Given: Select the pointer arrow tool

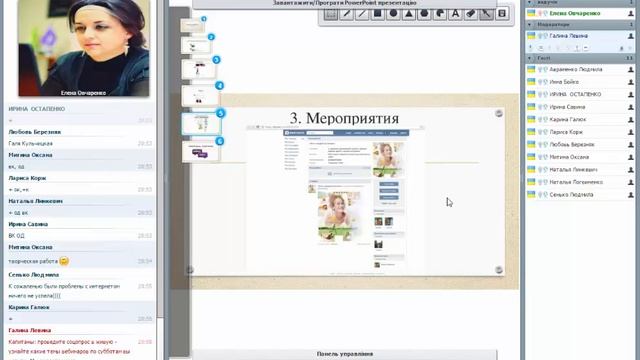Looking at the screenshot, I should click(486, 14).
